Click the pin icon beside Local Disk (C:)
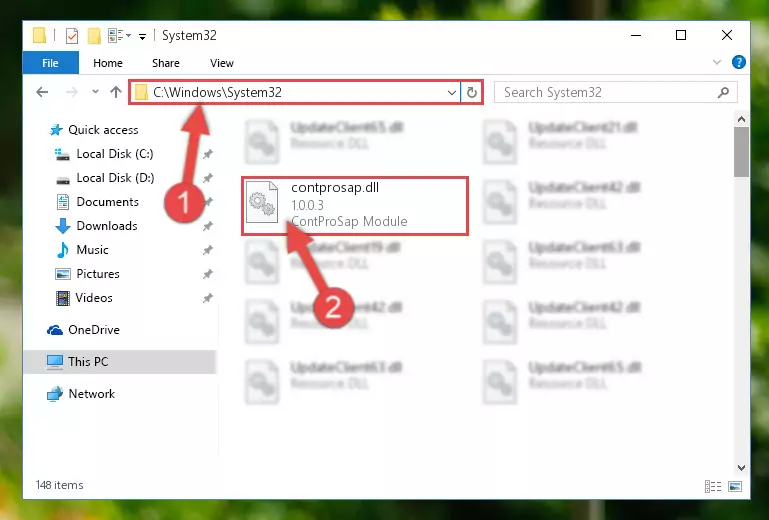The width and height of the screenshot is (769, 520). 208,154
